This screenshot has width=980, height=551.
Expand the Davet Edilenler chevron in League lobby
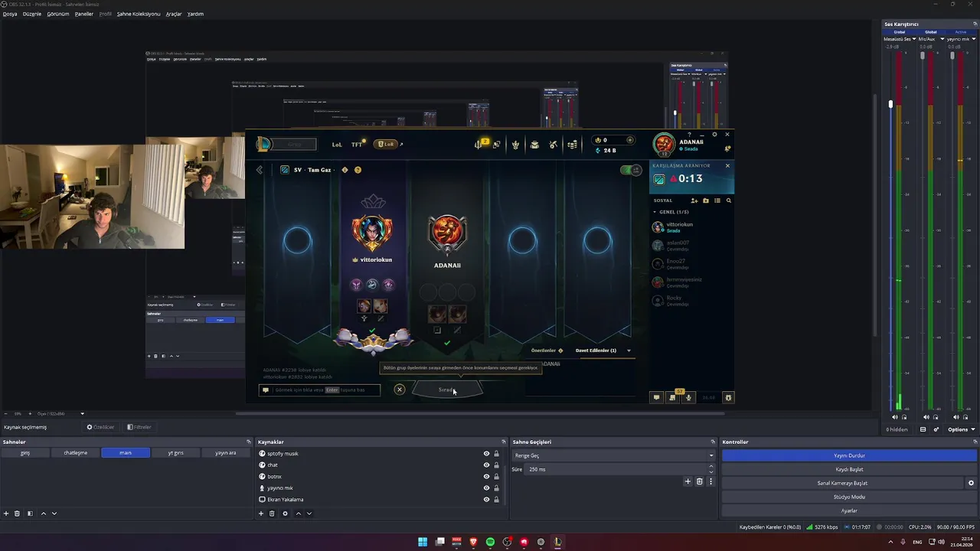tap(629, 350)
